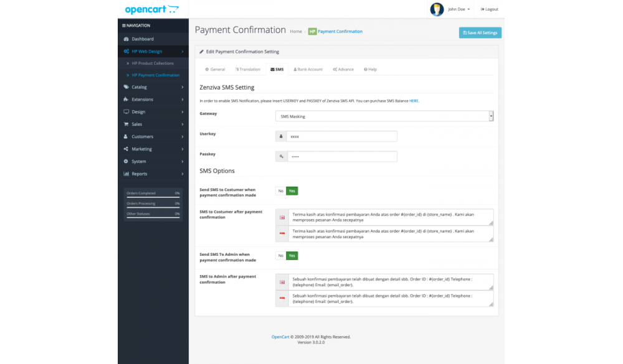Follow the HERE link for SMS balance
The width and height of the screenshot is (623, 364).
414,101
